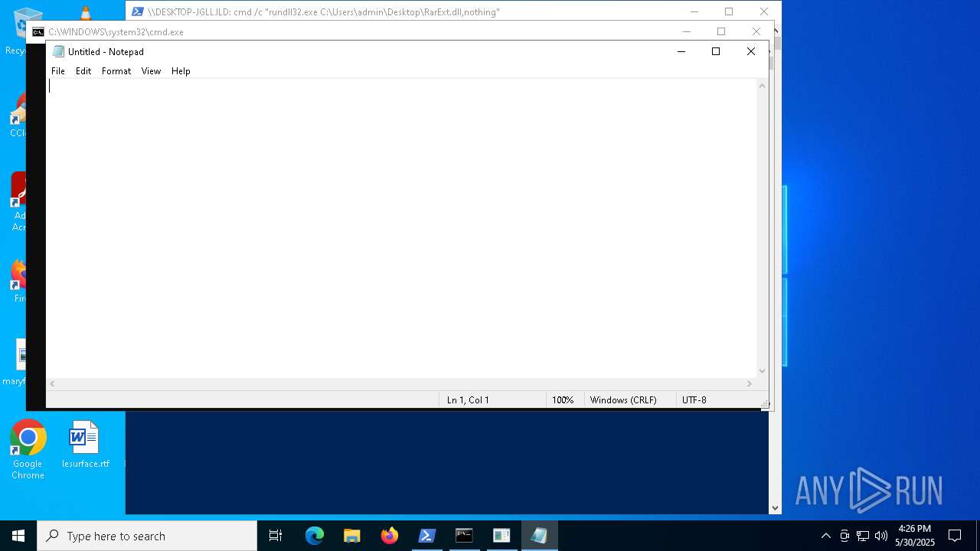Image resolution: width=980 pixels, height=551 pixels.
Task: Click the cmd.exe window title bar icon
Action: coord(38,32)
